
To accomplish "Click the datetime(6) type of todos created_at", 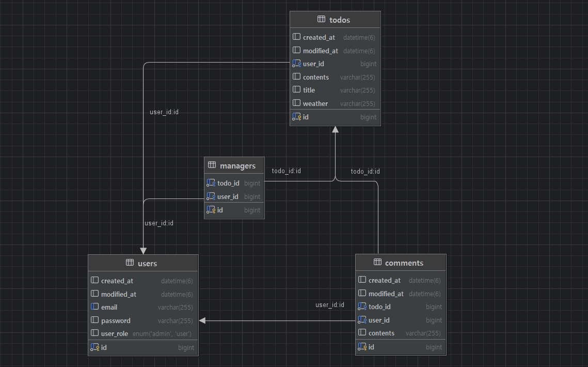I will click(x=359, y=38).
